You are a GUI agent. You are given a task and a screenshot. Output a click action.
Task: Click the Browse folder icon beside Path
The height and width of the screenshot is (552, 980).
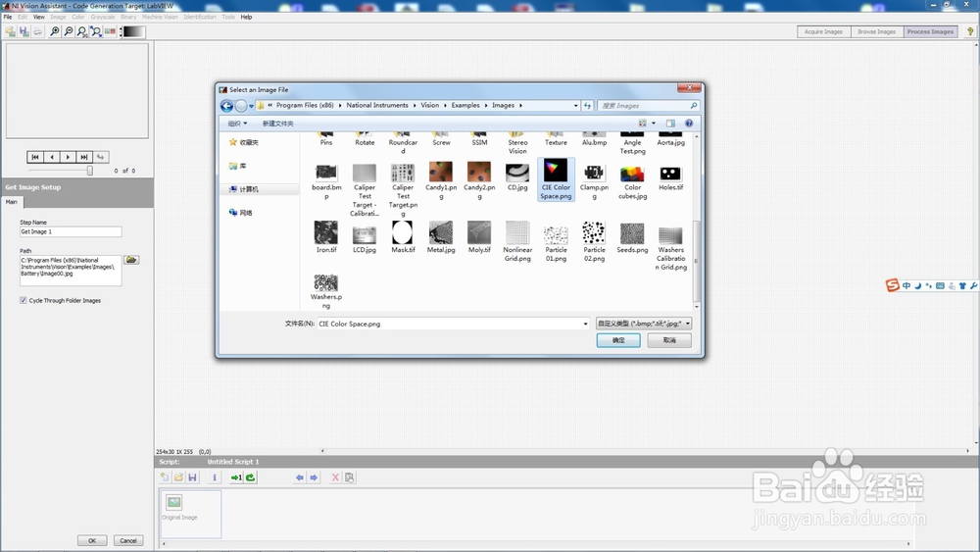click(131, 260)
